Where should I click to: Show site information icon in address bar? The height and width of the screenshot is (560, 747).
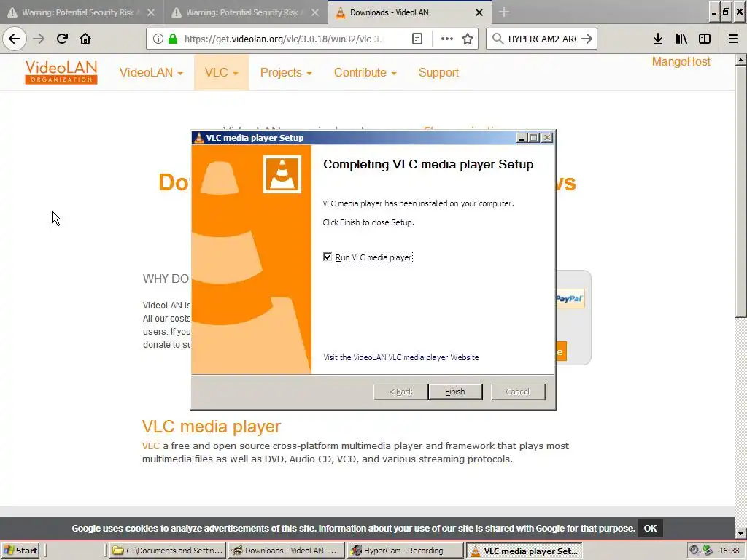(158, 39)
